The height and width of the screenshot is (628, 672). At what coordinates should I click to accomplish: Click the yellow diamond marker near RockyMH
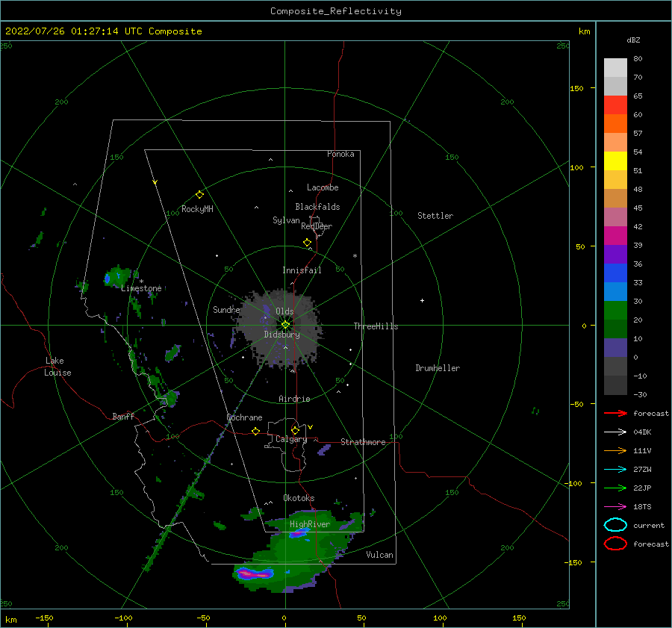[x=199, y=195]
